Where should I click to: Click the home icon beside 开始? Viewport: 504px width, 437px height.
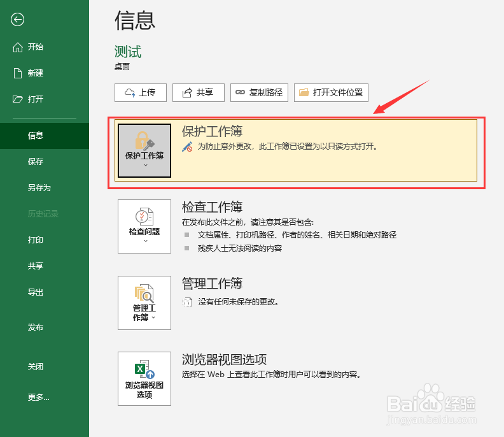pyautogui.click(x=18, y=47)
